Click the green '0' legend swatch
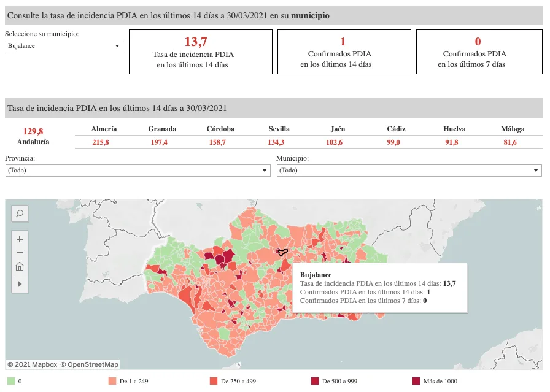 point(11,381)
